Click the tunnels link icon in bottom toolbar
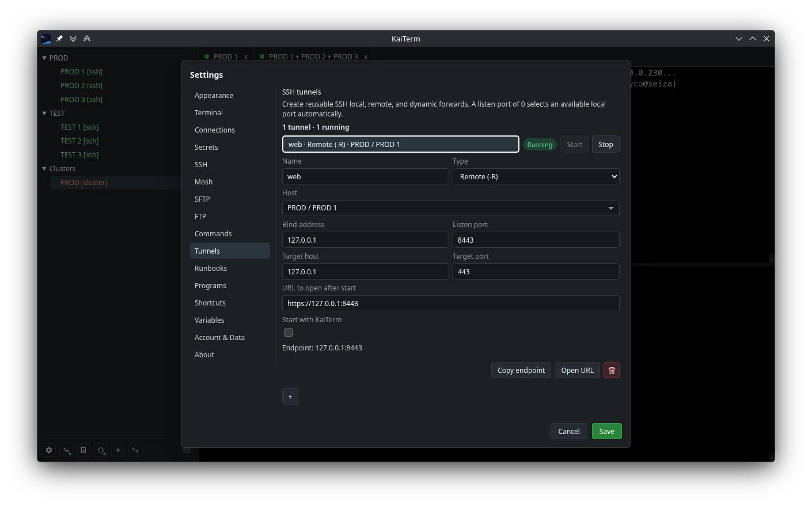This screenshot has width=812, height=506. (x=66, y=450)
